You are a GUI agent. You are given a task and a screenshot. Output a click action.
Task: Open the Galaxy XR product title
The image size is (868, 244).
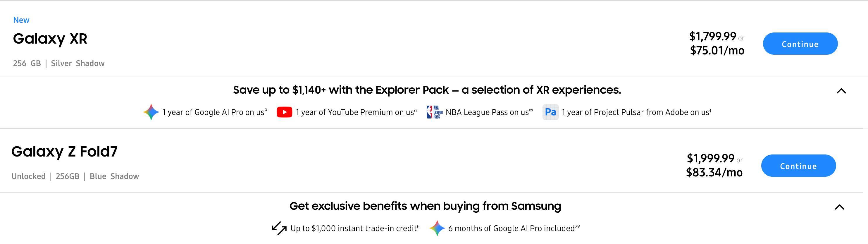(x=50, y=39)
